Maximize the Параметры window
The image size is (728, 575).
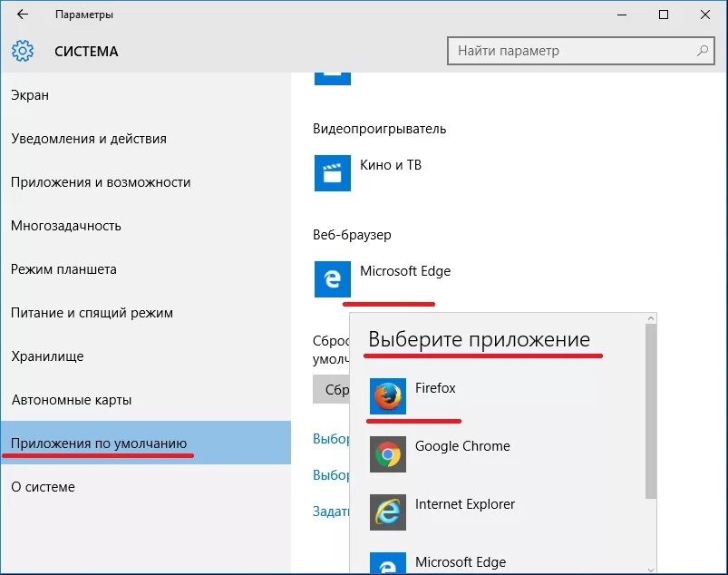pos(664,15)
